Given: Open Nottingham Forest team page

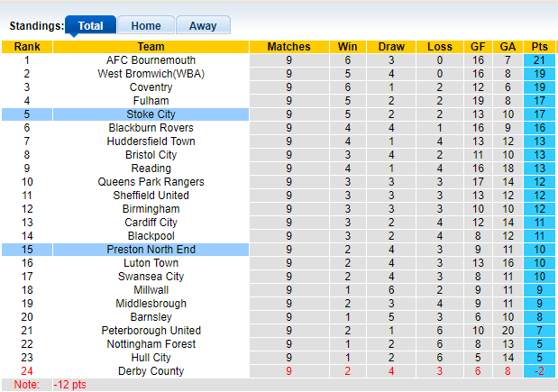Looking at the screenshot, I should 151,344.
